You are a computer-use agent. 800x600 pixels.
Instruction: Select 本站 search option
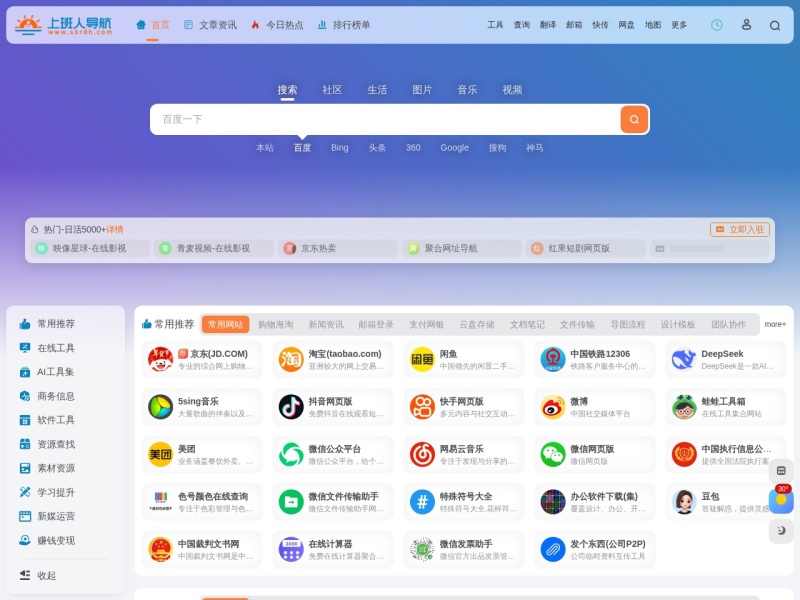(x=265, y=148)
